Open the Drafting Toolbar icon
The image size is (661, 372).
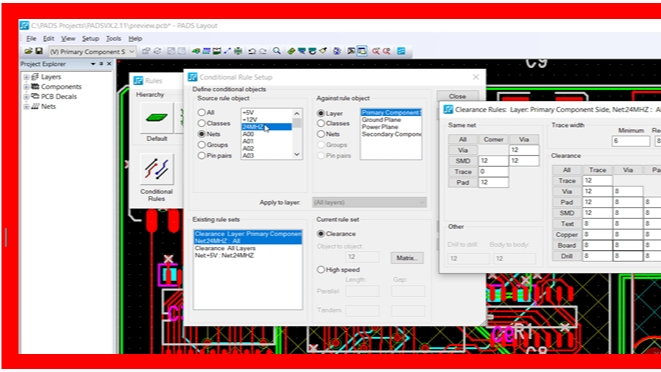196,51
